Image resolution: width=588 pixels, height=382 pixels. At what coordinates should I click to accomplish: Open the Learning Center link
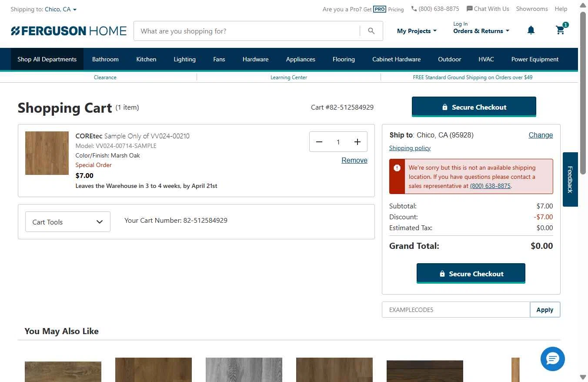tap(289, 77)
